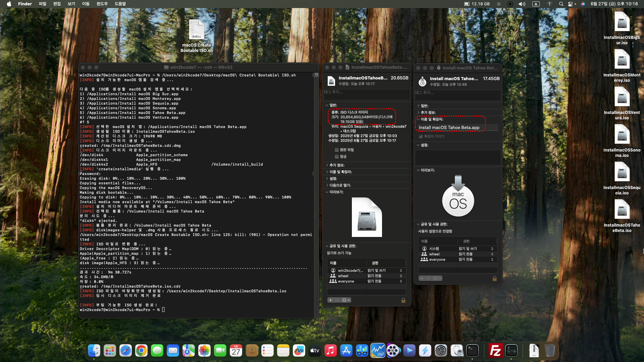Open Apple TV from the Dock
Image resolution: width=644 pixels, height=362 pixels.
315,351
